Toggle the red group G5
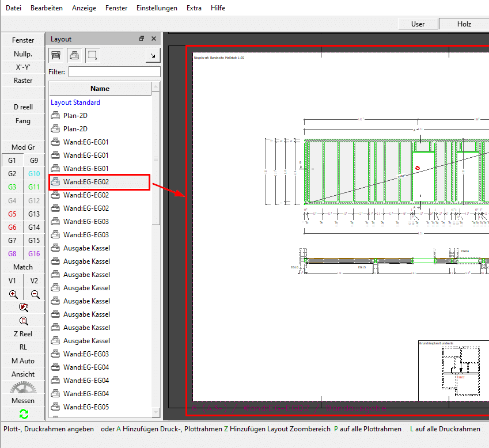The width and height of the screenshot is (489, 448). tap(12, 214)
